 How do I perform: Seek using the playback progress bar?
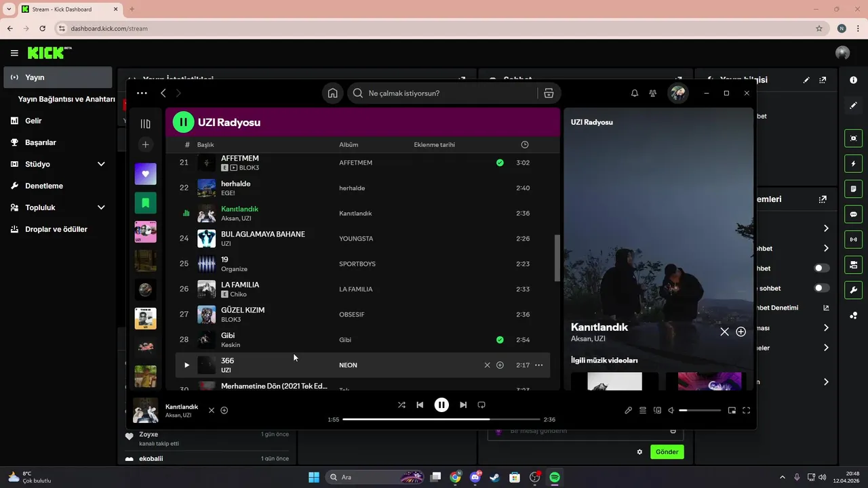pos(441,420)
